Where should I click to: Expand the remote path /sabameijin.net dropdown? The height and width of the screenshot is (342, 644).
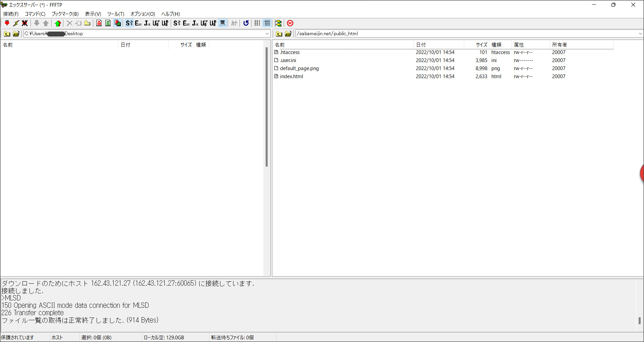tap(640, 34)
